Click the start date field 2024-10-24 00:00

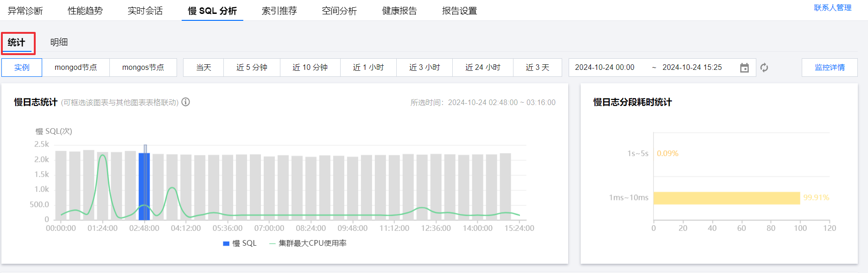(605, 68)
